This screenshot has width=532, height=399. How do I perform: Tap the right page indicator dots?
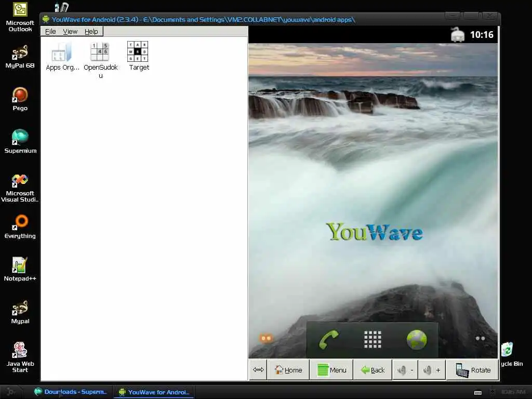[x=480, y=338]
